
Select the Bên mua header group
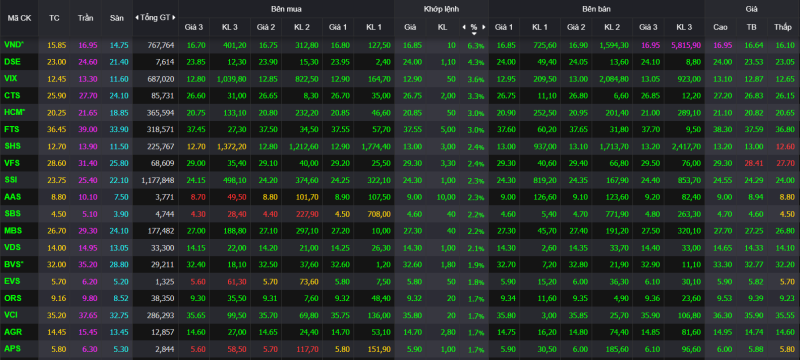286,9
